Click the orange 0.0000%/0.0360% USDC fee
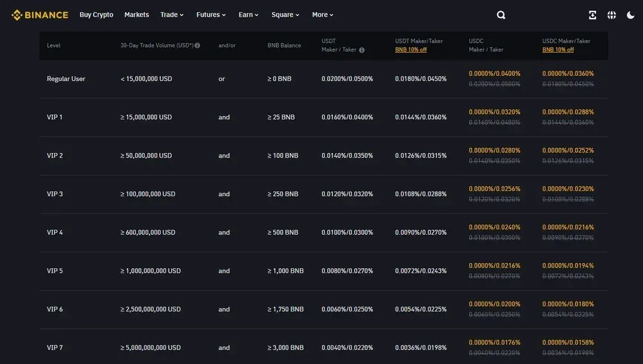This screenshot has width=643, height=364. pyautogui.click(x=568, y=73)
